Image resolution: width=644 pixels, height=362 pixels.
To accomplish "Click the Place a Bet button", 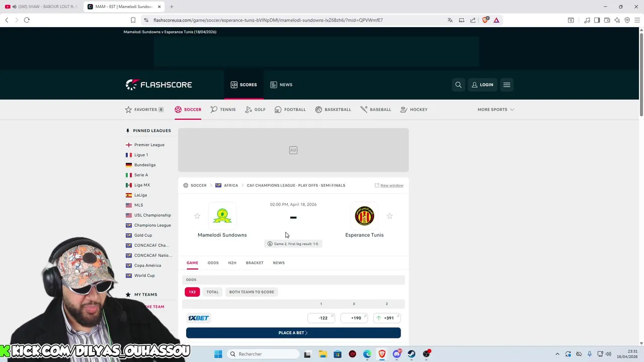I will click(x=293, y=333).
